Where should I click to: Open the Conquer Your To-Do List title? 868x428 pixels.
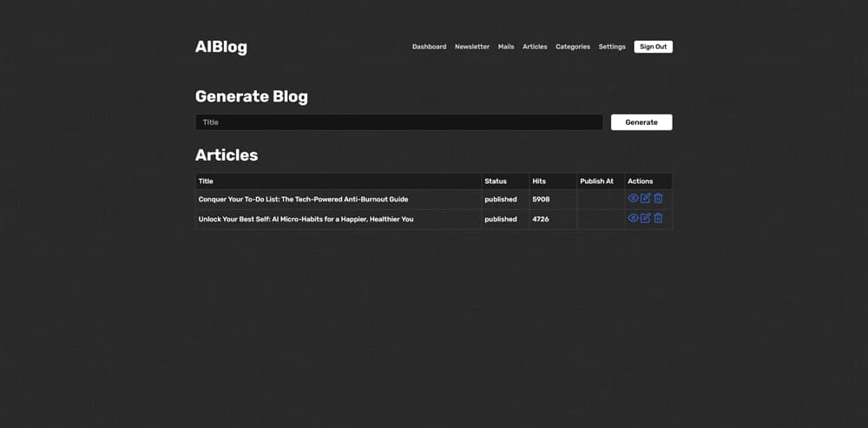click(x=303, y=200)
